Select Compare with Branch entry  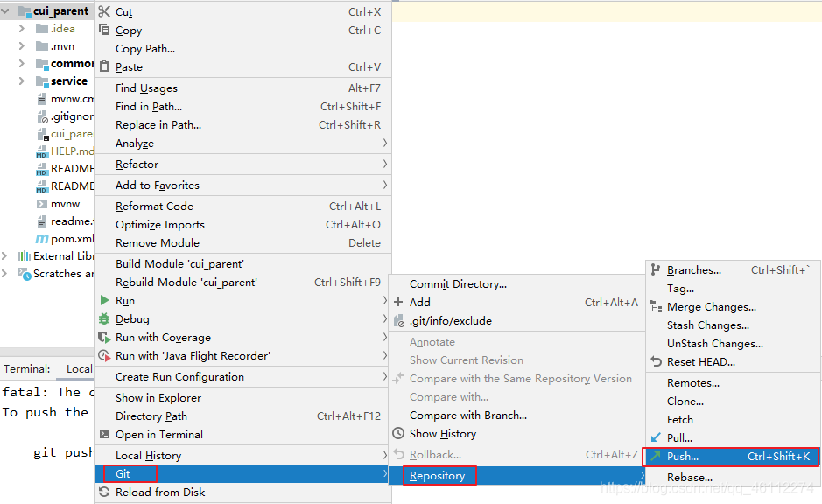pos(516,415)
